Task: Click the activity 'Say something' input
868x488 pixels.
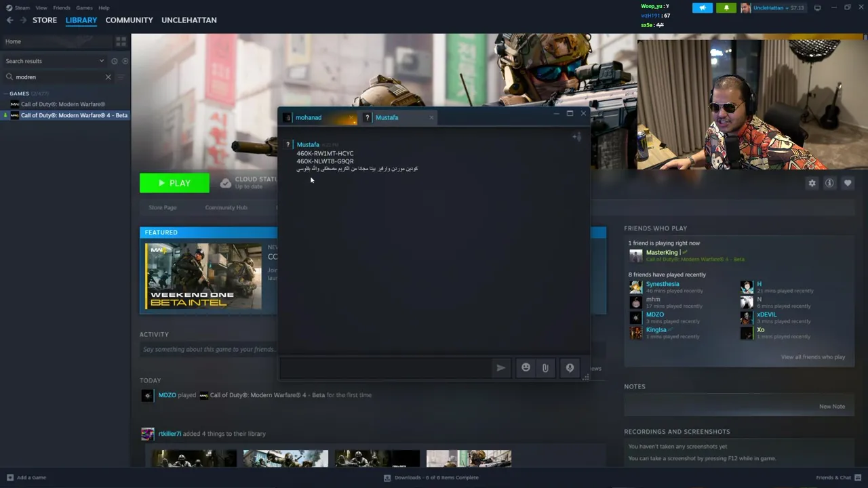Action: point(209,350)
